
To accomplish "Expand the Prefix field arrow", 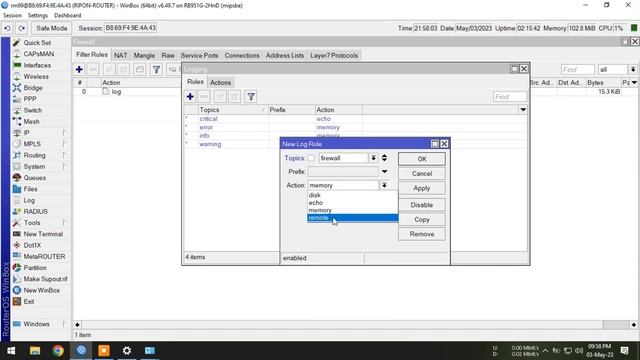I will click(384, 172).
